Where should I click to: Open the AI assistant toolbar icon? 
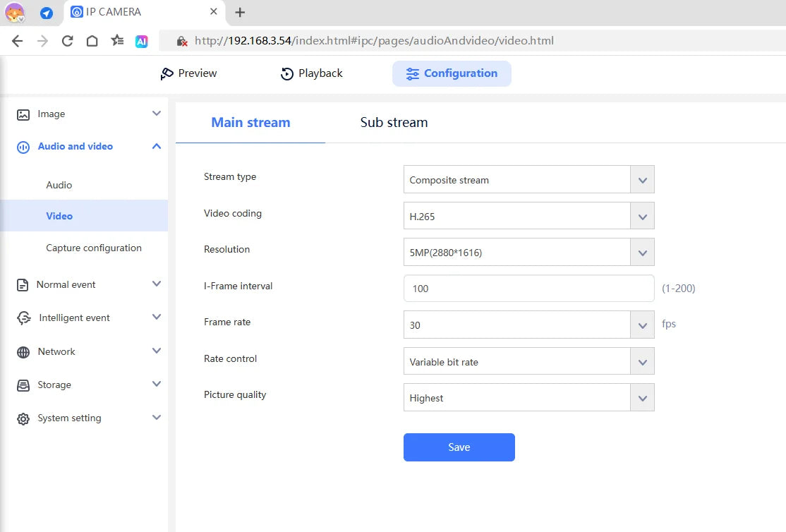[x=142, y=41]
